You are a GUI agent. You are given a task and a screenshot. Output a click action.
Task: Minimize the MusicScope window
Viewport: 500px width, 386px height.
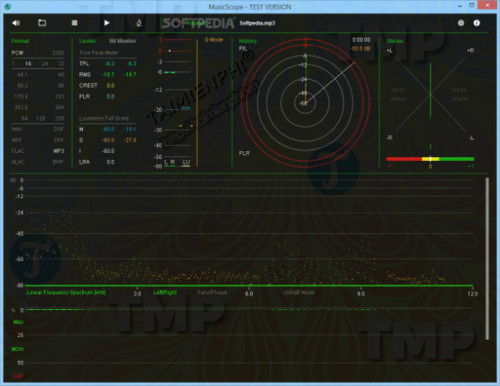(460, 6)
